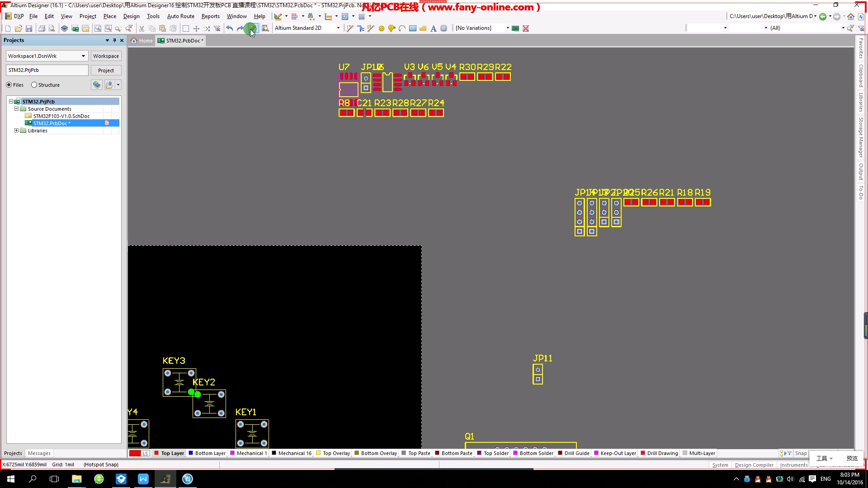
Task: Click the Open document folder icon
Action: [19, 28]
